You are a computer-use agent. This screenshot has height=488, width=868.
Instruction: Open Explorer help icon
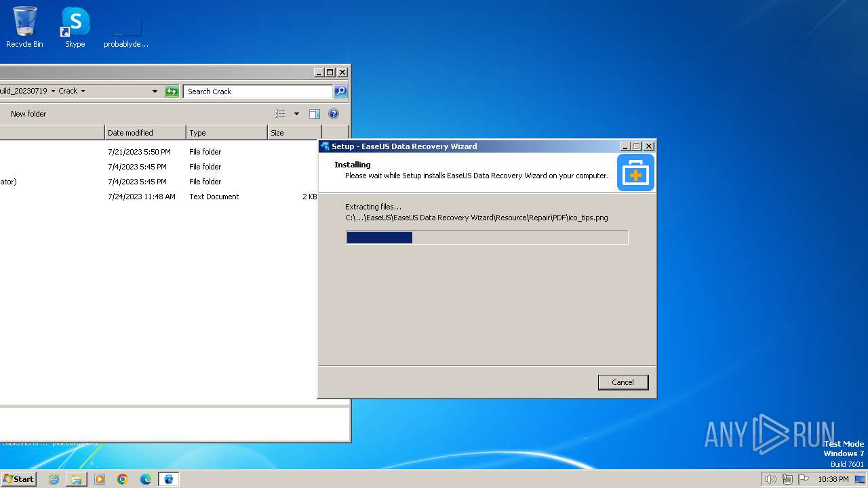coord(334,114)
